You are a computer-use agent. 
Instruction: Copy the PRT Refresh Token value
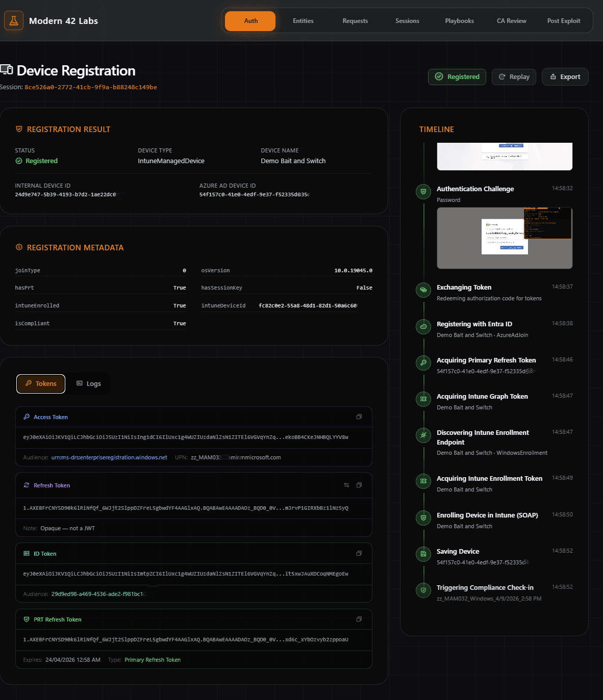coord(359,619)
